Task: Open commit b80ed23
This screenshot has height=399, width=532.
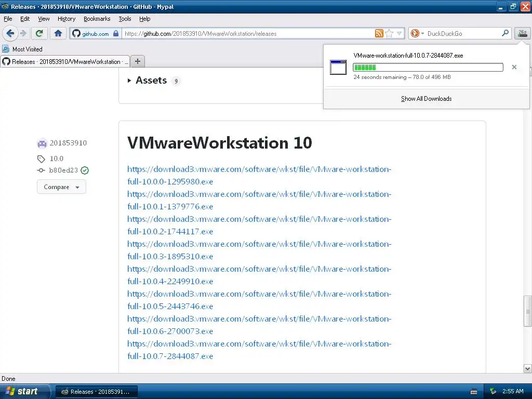Action: coord(63,170)
